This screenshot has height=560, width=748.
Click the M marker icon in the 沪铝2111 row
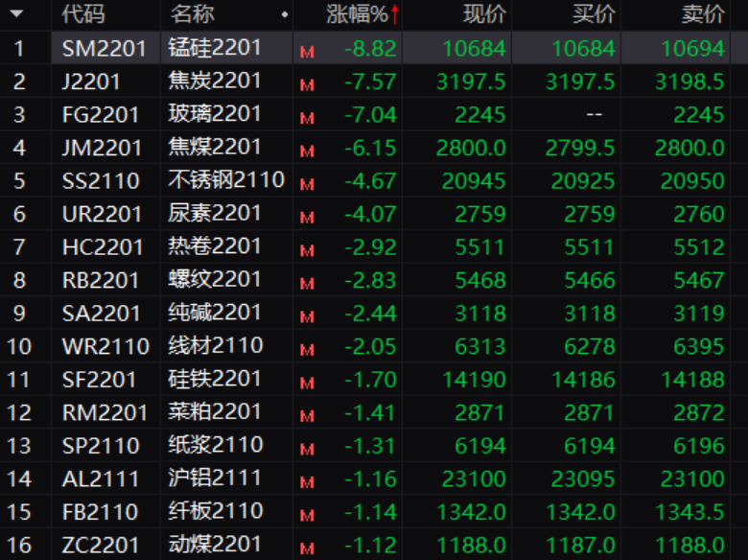pyautogui.click(x=307, y=482)
